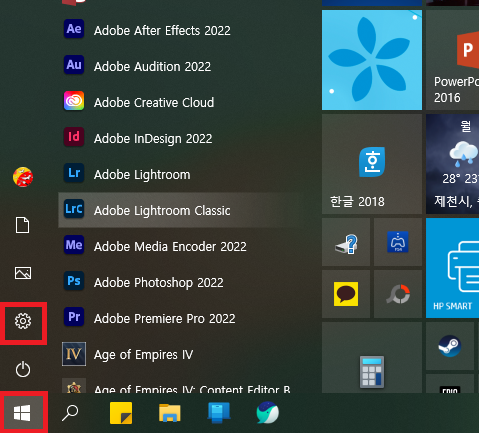Open the drive help question-mark tile
This screenshot has width=479, height=433.
(346, 242)
